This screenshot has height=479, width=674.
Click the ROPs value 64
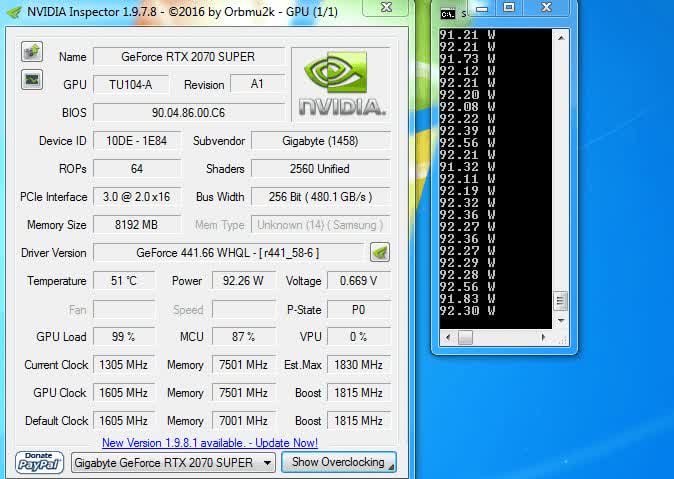pyautogui.click(x=137, y=169)
